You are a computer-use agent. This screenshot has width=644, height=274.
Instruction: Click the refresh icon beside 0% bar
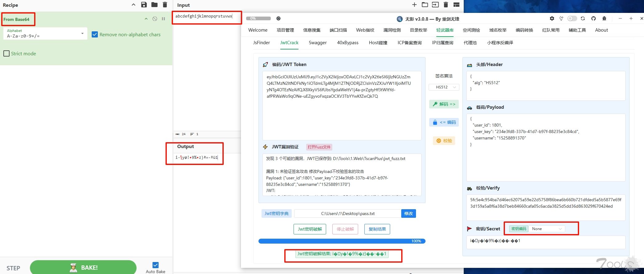(278, 18)
